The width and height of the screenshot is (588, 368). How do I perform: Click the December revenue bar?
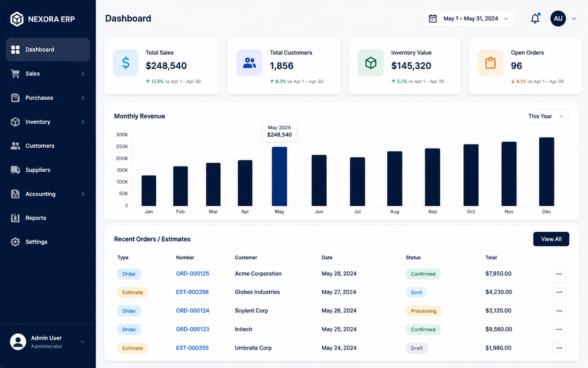pyautogui.click(x=547, y=172)
